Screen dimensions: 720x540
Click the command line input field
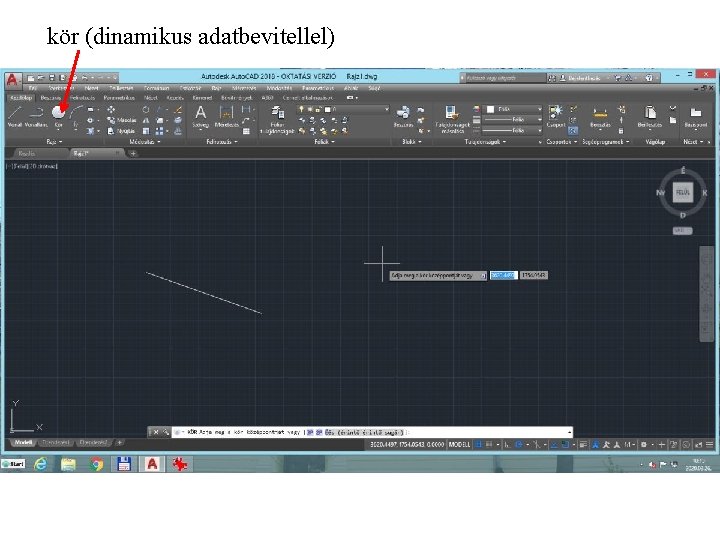point(372,432)
